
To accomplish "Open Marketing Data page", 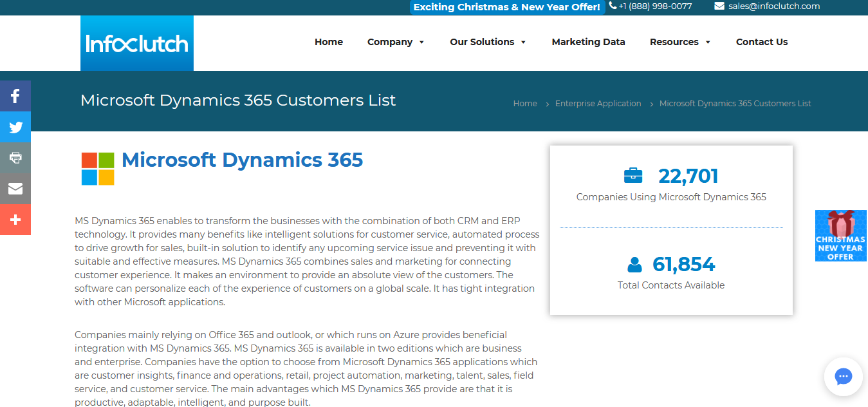I will click(x=588, y=42).
